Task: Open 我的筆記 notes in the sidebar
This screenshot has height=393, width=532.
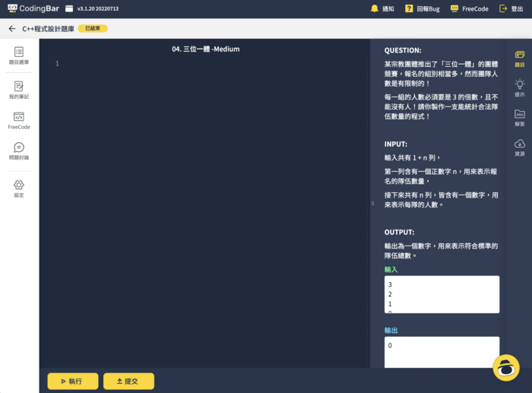Action: click(x=19, y=90)
